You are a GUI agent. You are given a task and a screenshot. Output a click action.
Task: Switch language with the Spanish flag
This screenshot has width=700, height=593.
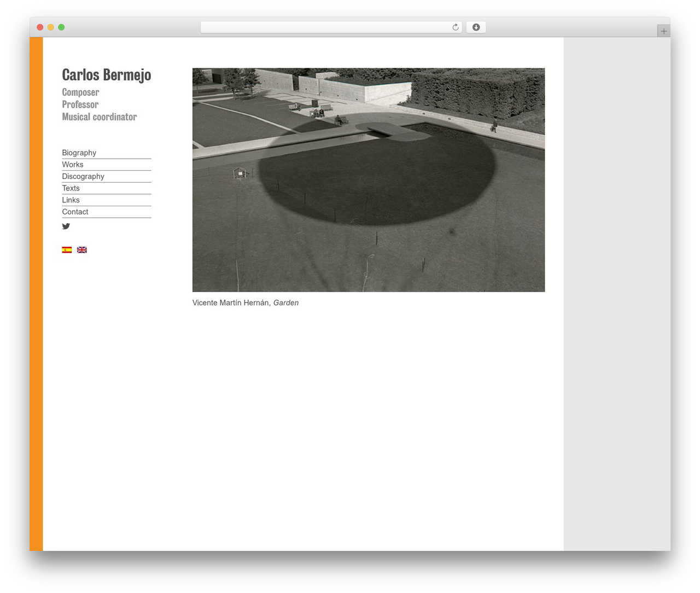pos(67,250)
